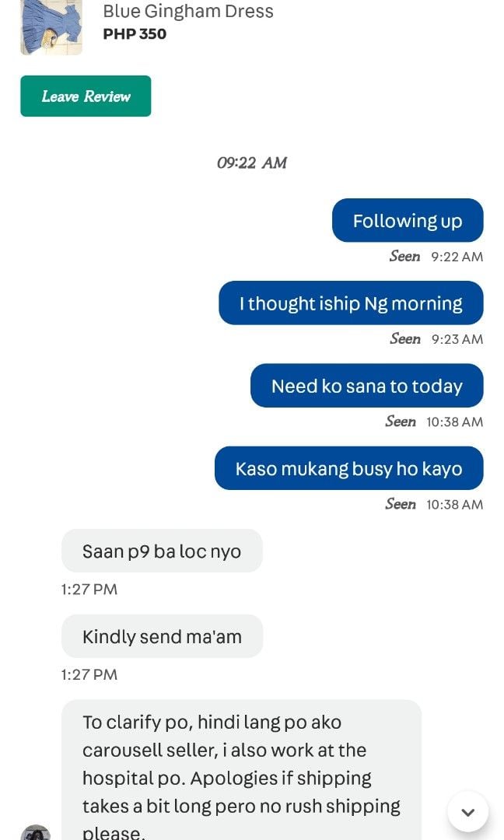This screenshot has height=840, width=504.
Task: Open the Blue Gingham Dress listing title
Action: [188, 11]
